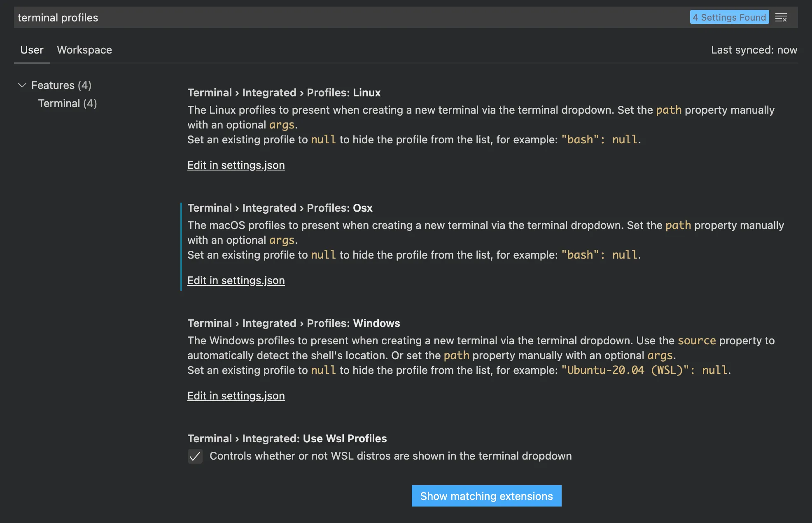
Task: Open settings.json for the Linux profiles
Action: [236, 165]
